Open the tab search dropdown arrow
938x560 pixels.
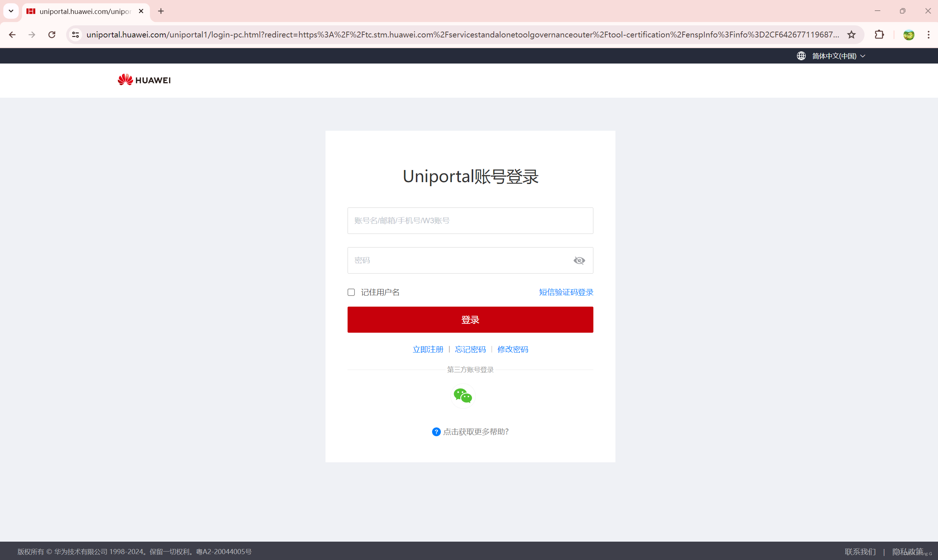[x=11, y=11]
